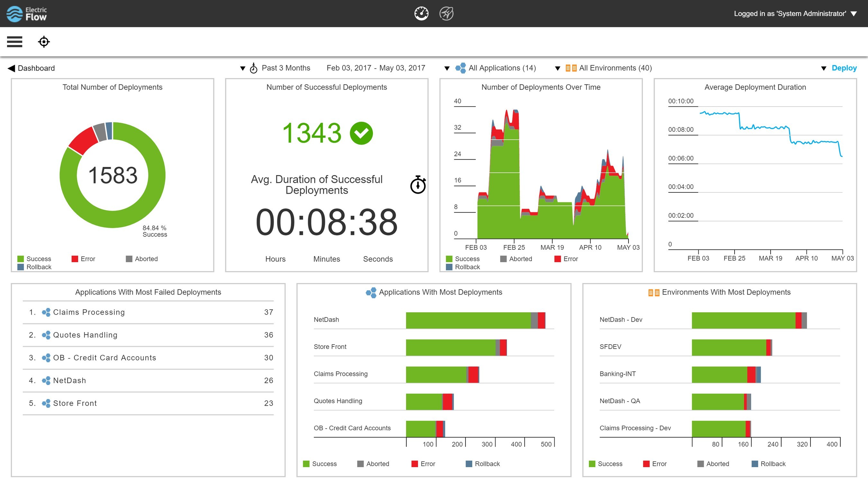
Task: Select the speedometer dashboard icon in the header
Action: point(421,13)
